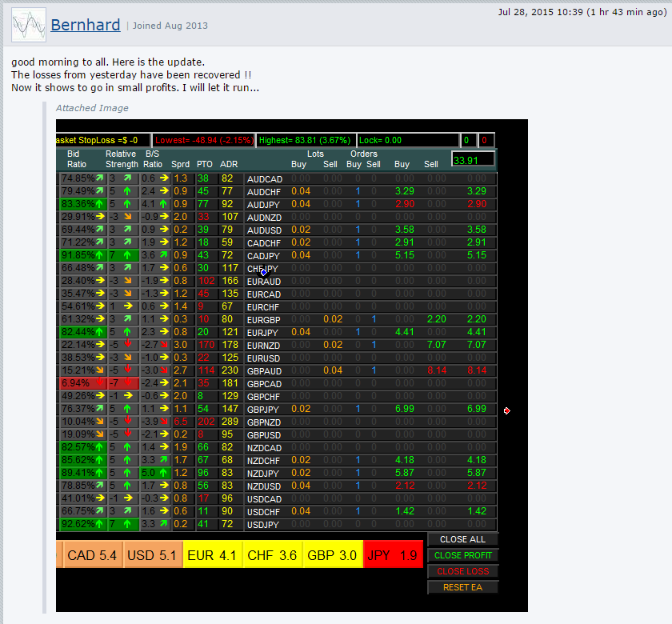The height and width of the screenshot is (624, 672).
Task: Click the PTO column header
Action: tap(205, 164)
